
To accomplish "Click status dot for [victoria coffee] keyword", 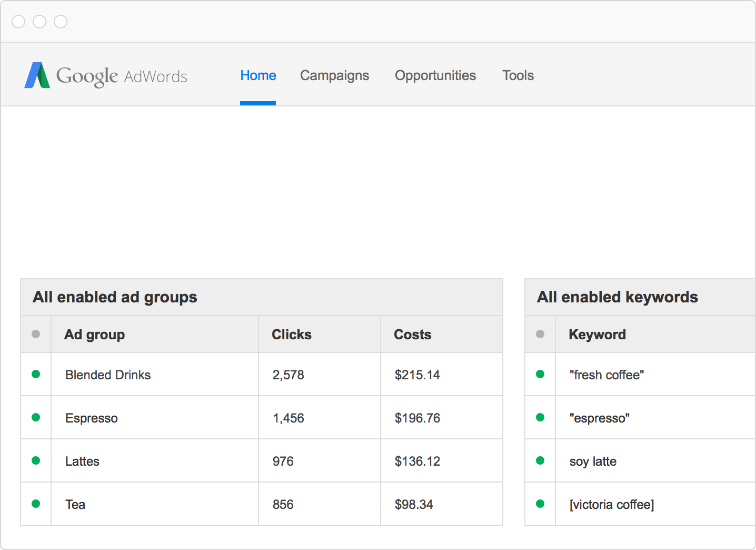I will tap(540, 504).
